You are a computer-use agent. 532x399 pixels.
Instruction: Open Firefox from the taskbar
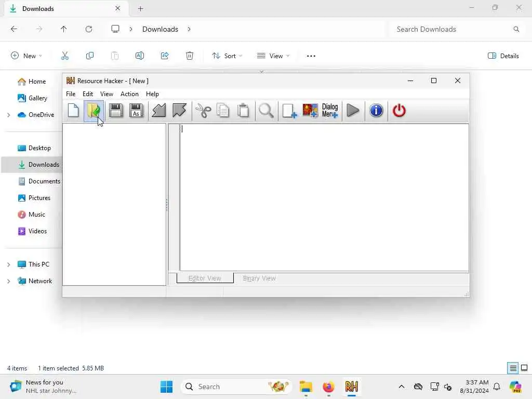(x=328, y=387)
